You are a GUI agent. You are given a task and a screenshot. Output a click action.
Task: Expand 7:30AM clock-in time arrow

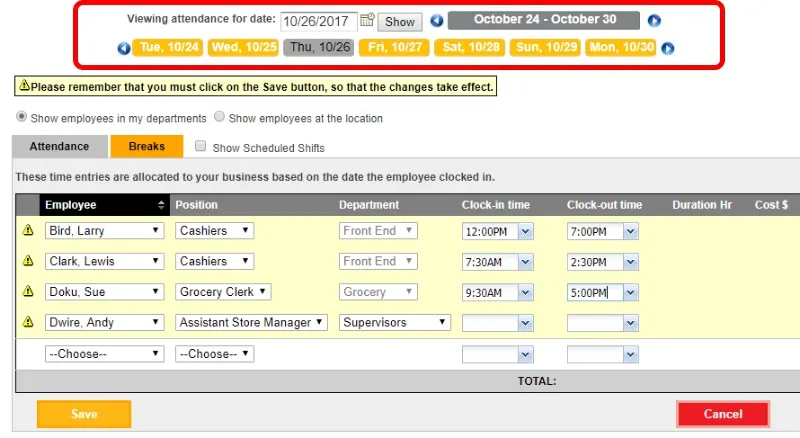[526, 262]
